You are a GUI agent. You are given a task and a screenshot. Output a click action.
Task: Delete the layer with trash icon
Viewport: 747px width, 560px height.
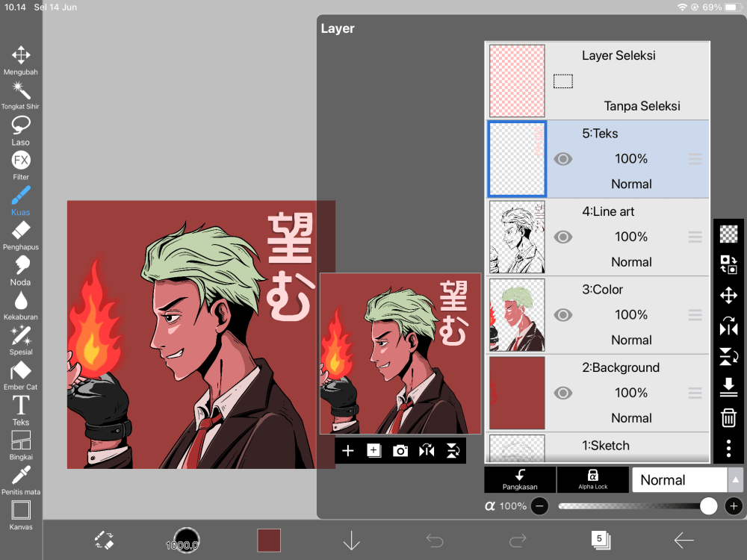click(728, 417)
